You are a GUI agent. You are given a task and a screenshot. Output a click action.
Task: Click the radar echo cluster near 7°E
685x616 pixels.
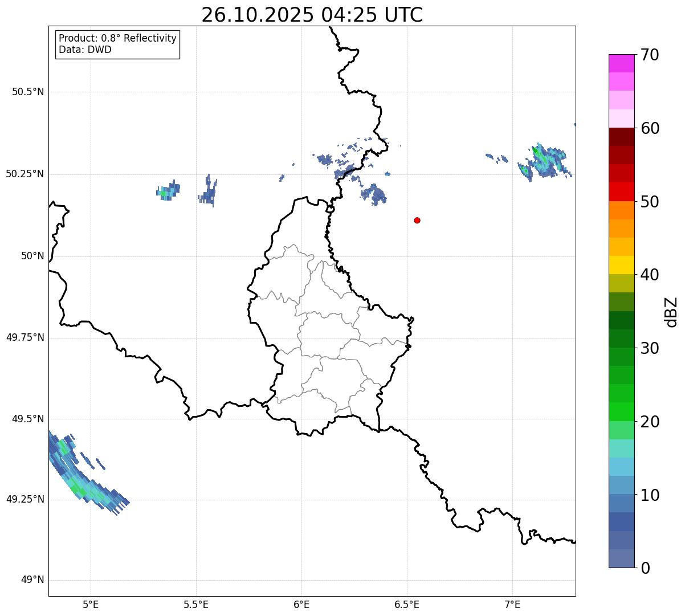544,162
